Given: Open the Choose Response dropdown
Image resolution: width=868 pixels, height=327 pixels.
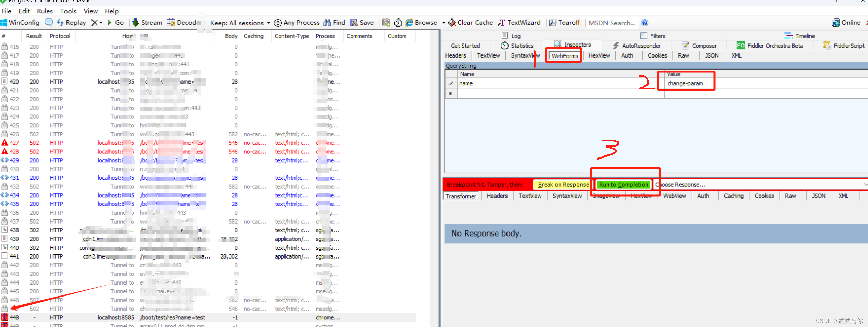Looking at the screenshot, I should pyautogui.click(x=760, y=185).
